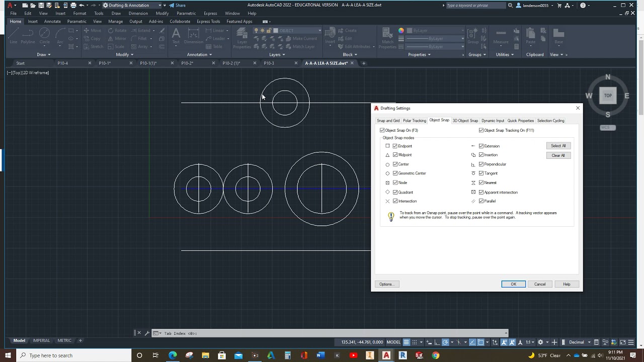This screenshot has height=362, width=644.
Task: Click the Measure tool icon
Action: [x=501, y=36]
